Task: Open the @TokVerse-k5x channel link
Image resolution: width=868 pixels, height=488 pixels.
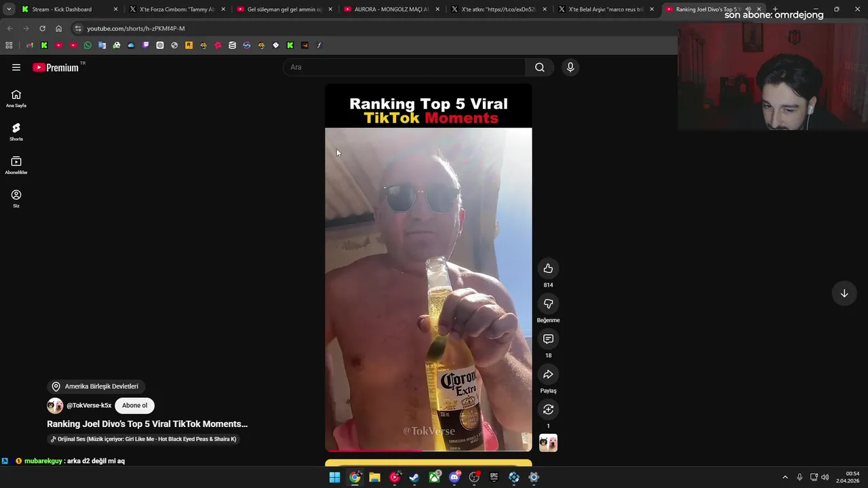Action: click(x=89, y=405)
